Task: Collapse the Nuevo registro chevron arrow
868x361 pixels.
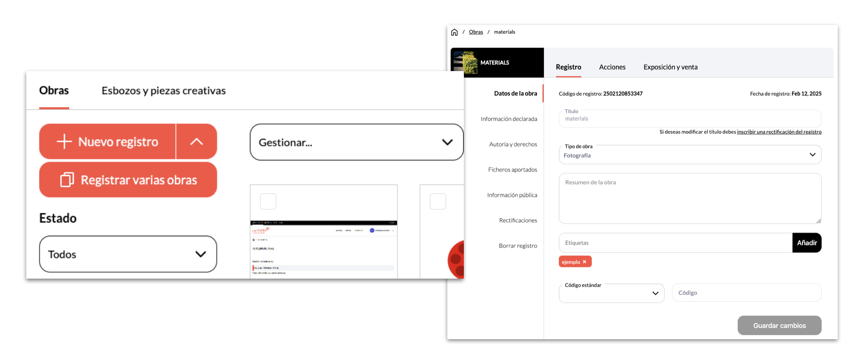Action: click(x=197, y=142)
